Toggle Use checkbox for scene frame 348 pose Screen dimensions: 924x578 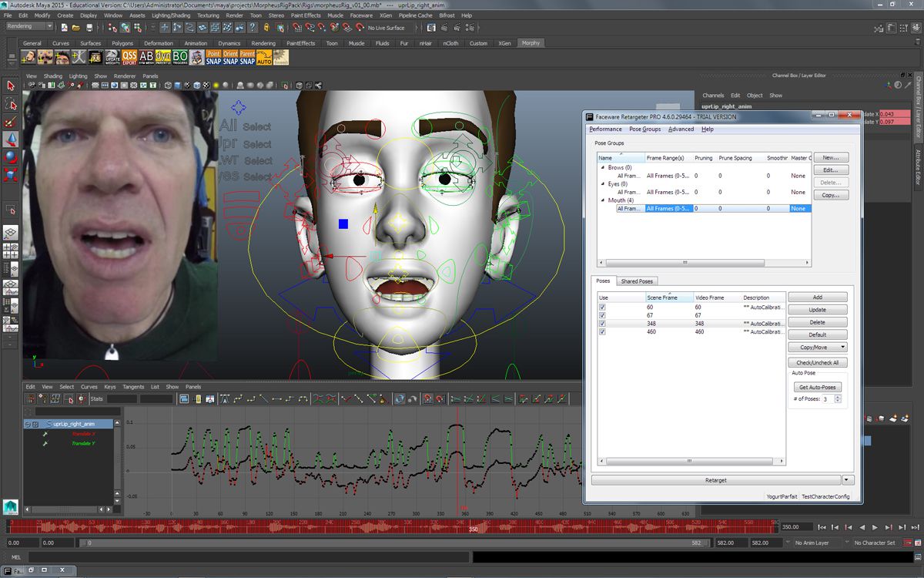click(x=602, y=324)
